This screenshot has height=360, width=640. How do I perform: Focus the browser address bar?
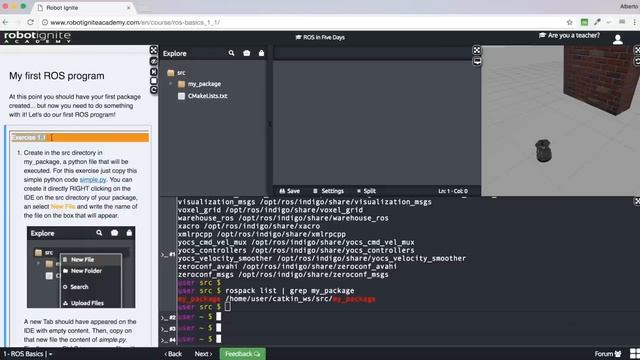pos(302,22)
